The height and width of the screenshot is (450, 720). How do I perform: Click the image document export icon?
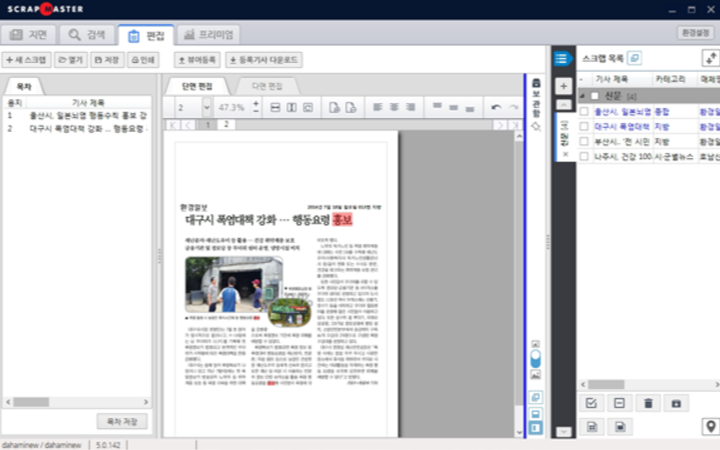coord(619,427)
